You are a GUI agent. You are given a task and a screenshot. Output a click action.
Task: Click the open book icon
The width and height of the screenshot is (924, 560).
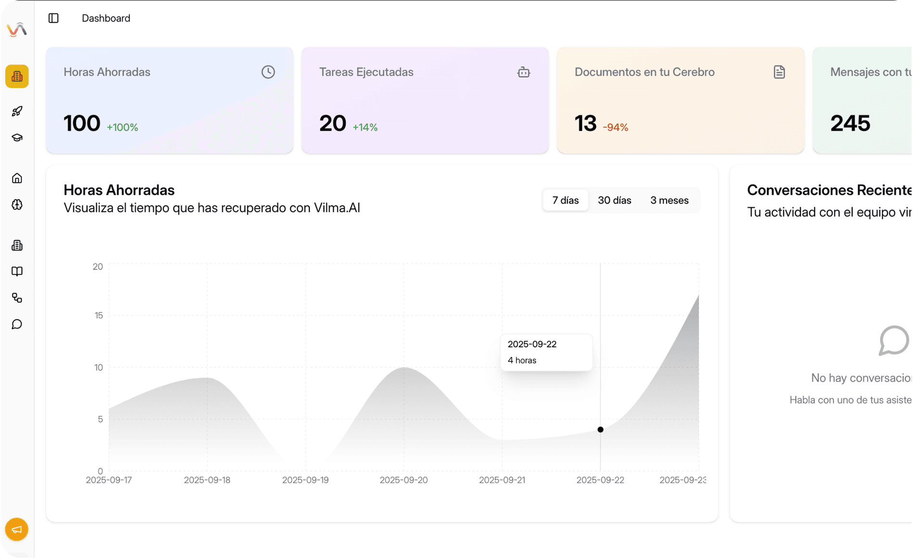click(17, 271)
